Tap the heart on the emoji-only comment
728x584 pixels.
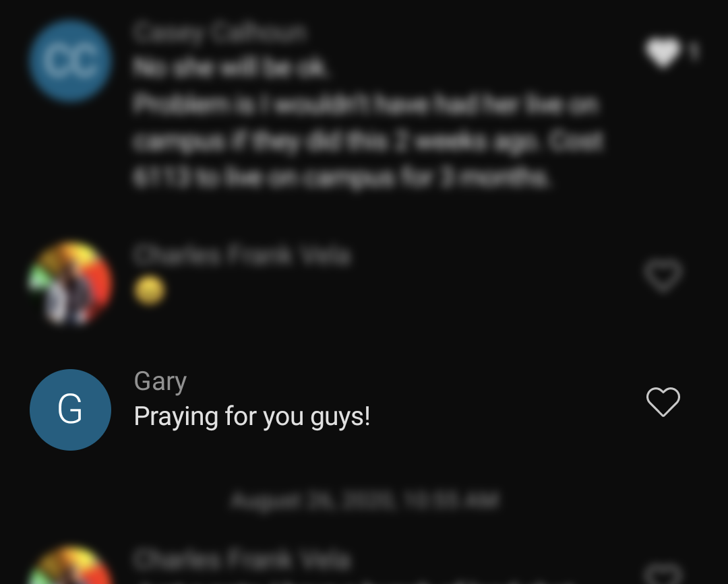[663, 275]
